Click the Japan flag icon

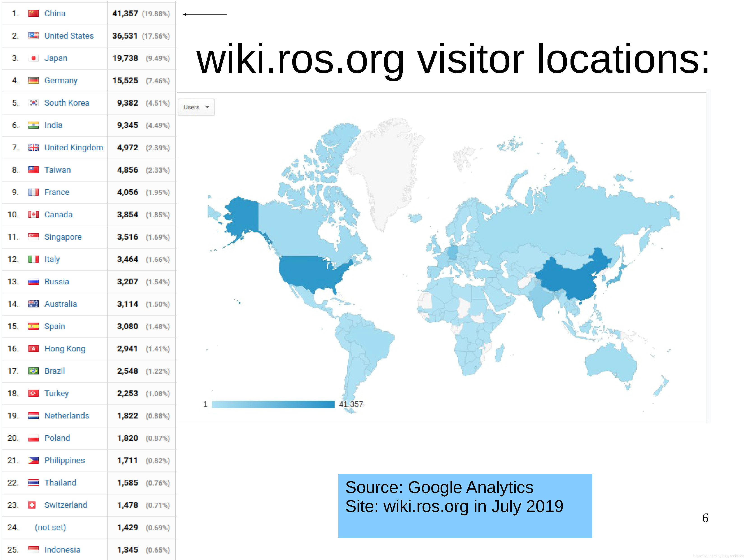click(x=33, y=58)
